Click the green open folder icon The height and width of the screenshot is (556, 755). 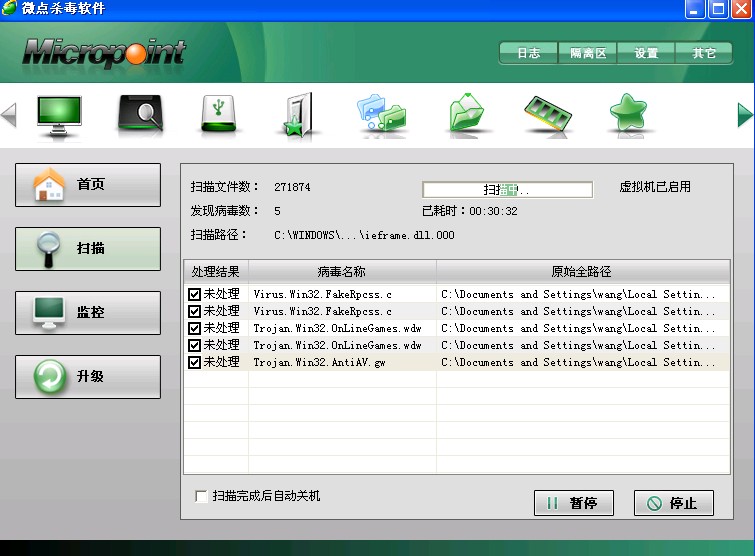pyautogui.click(x=467, y=114)
